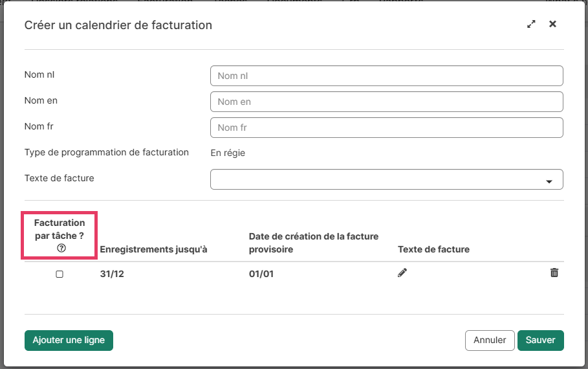588x369 pixels.
Task: Click the help icon under Facturation par tâche
Action: (x=61, y=249)
